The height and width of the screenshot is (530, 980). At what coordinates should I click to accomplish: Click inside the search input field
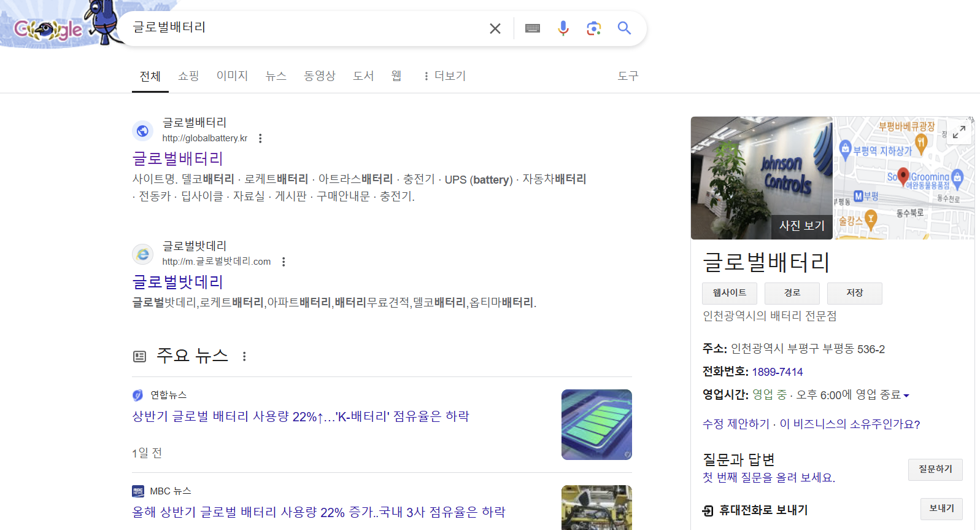(x=307, y=28)
